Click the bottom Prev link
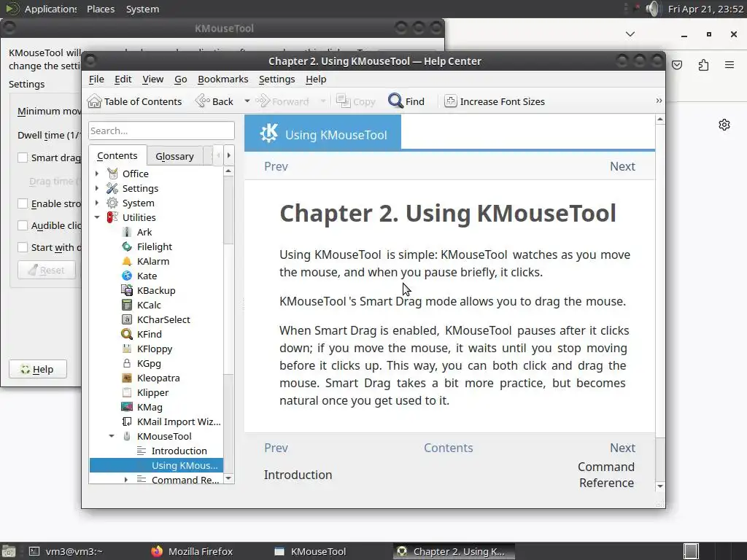This screenshot has width=747, height=560. [276, 448]
